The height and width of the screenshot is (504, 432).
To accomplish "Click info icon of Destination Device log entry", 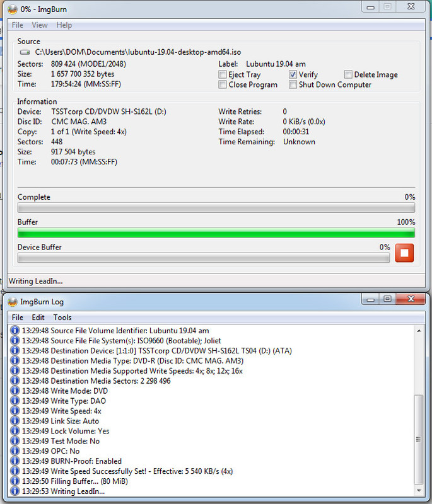I will pyautogui.click(x=15, y=350).
